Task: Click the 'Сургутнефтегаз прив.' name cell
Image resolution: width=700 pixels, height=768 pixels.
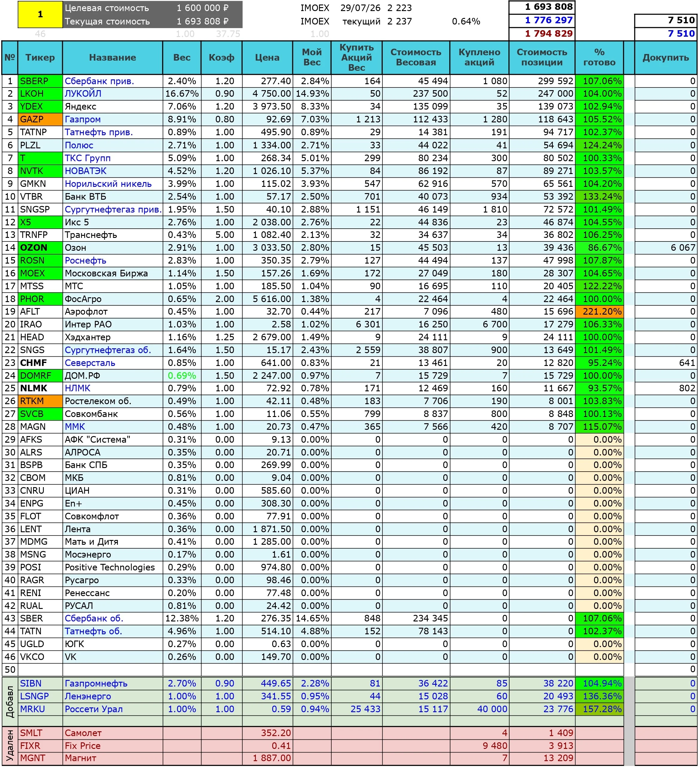Action: [113, 210]
